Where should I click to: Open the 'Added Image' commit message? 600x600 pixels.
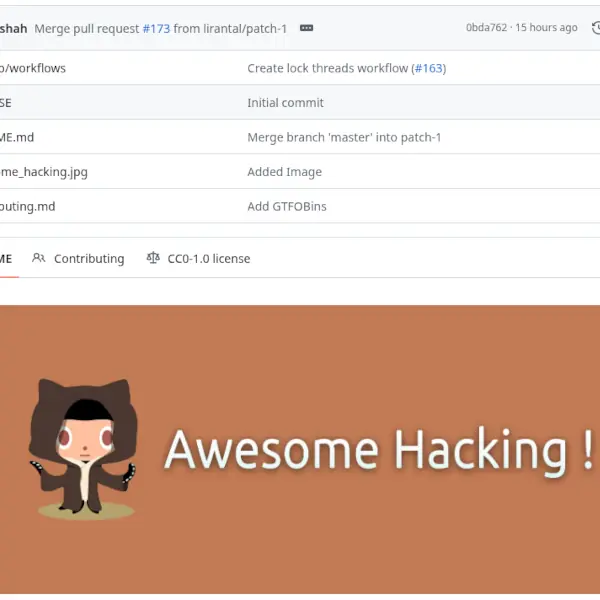tap(284, 172)
